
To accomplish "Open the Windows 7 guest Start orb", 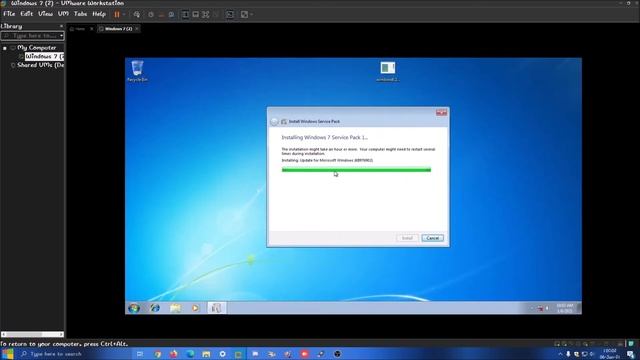I will (134, 308).
